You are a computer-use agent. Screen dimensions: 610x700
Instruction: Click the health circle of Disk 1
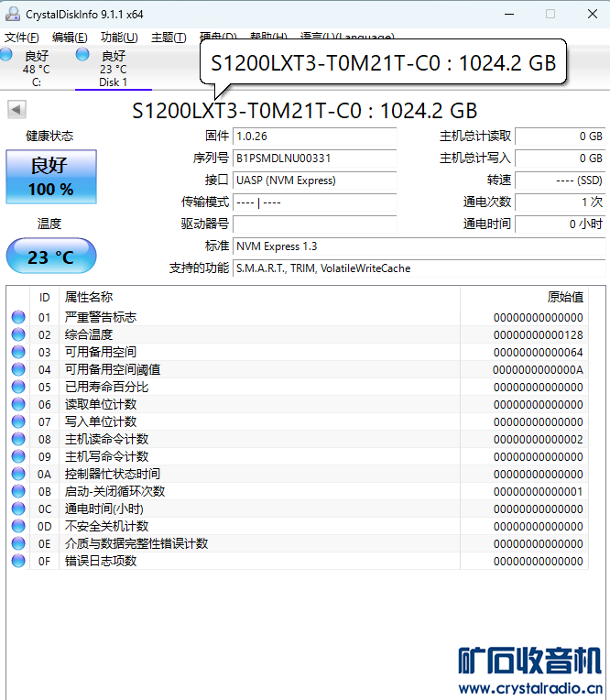[82, 54]
